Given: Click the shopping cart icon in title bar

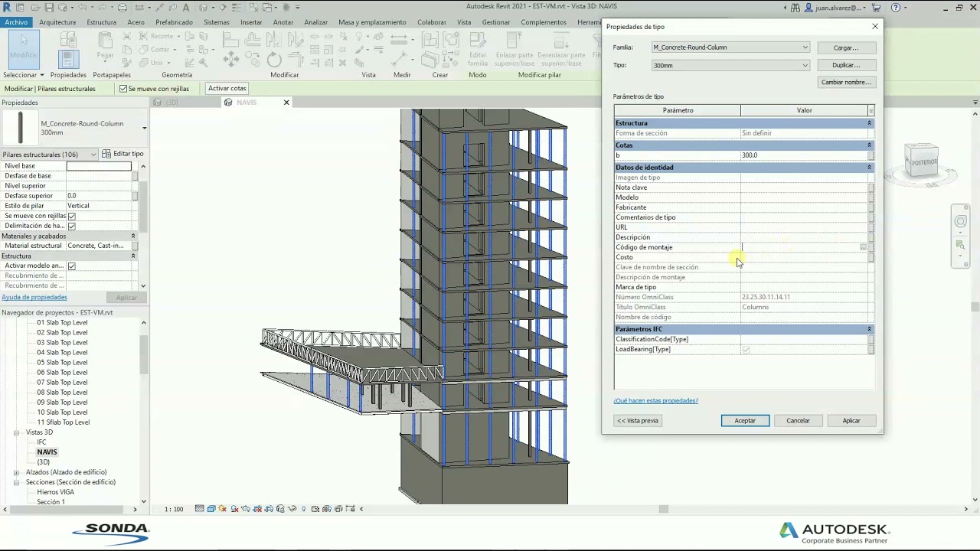Looking at the screenshot, I should (x=877, y=8).
